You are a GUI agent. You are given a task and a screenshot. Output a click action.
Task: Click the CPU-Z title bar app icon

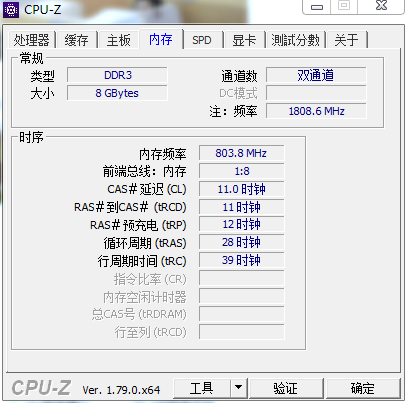[x=11, y=10]
